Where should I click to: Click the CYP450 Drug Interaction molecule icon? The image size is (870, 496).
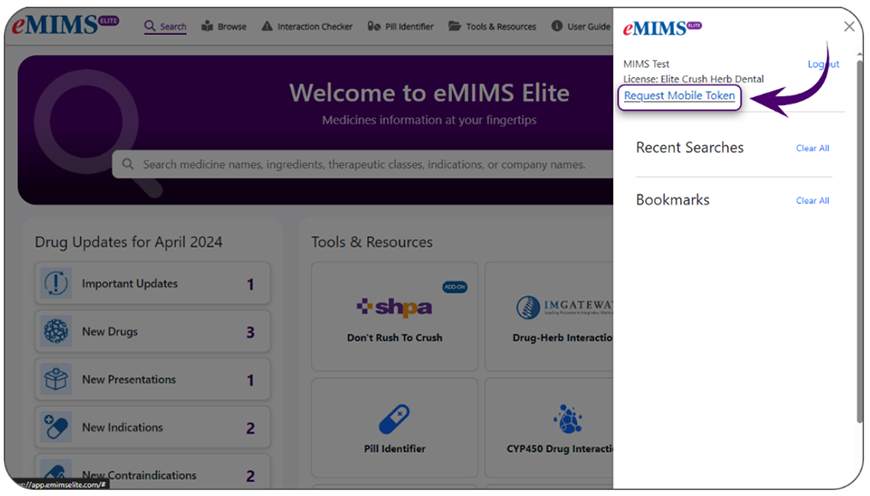tap(567, 419)
